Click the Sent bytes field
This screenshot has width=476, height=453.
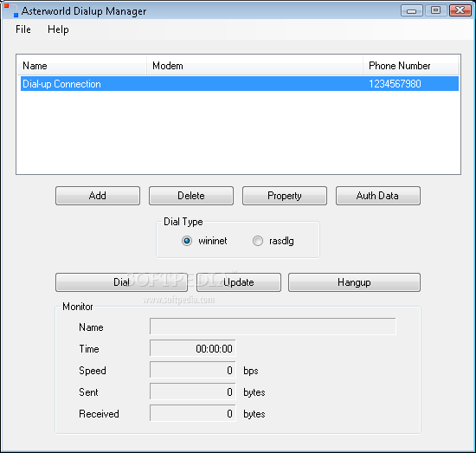[192, 392]
